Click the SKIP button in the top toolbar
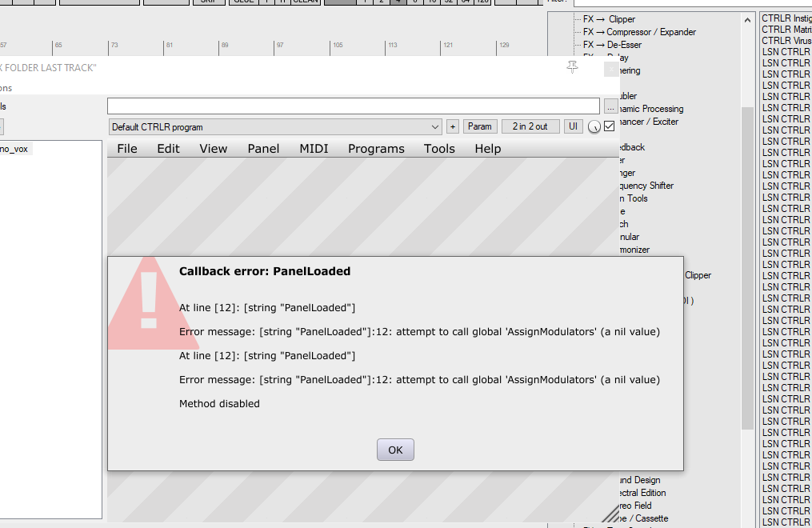Viewport: 812px width, 528px height. click(209, 2)
